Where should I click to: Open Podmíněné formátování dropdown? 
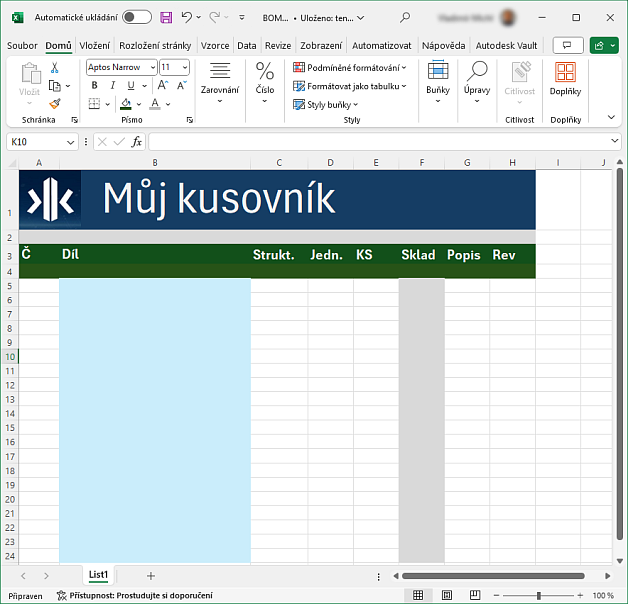350,68
